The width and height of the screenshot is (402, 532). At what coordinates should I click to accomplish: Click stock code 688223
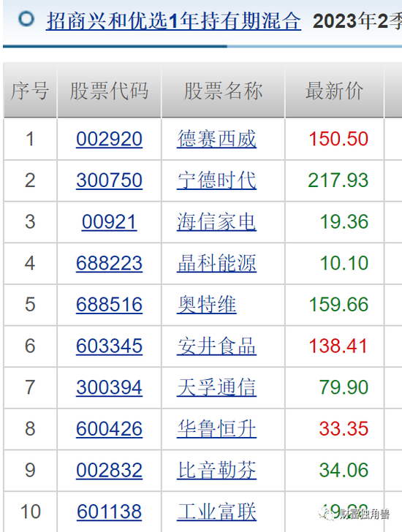pos(109,263)
